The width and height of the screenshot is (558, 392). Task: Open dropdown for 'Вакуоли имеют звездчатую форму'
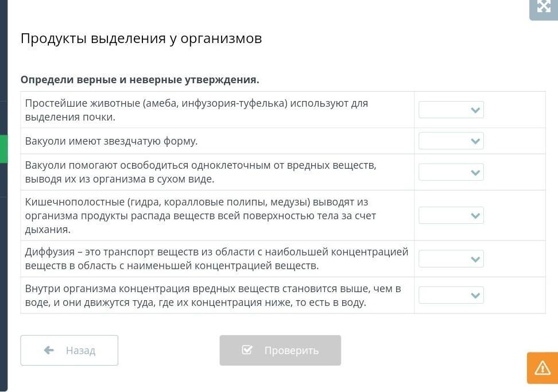[451, 141]
